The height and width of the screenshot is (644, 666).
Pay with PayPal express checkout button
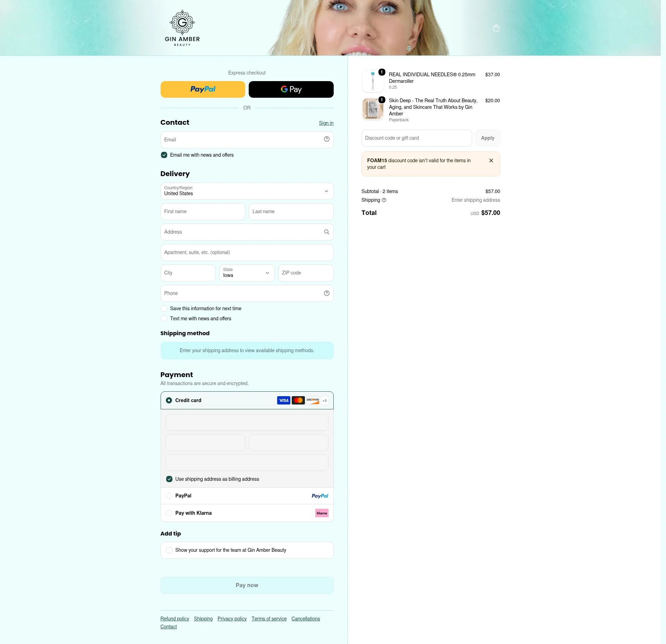coord(203,89)
